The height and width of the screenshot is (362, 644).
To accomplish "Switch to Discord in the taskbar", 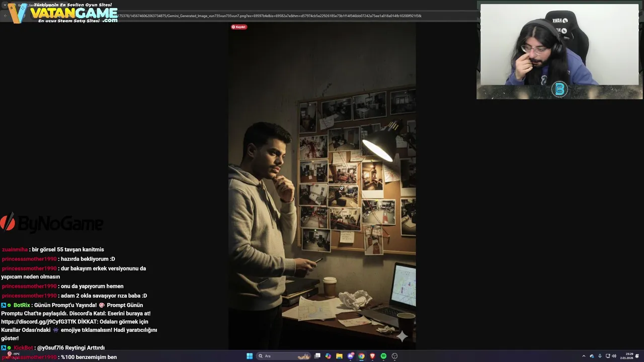I will click(x=351, y=356).
